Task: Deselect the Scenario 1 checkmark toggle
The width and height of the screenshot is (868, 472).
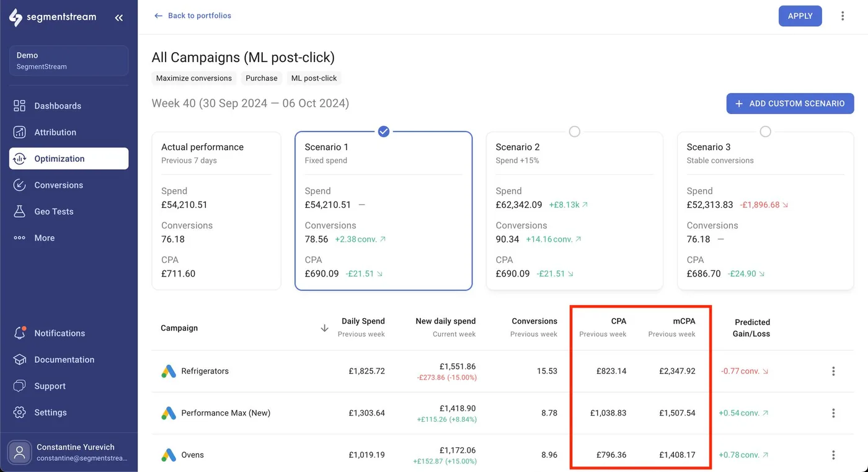Action: tap(383, 131)
